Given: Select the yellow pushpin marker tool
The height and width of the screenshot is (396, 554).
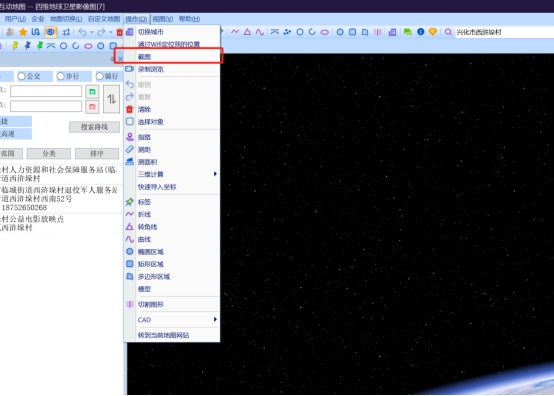Looking at the screenshot, I should (15, 46).
